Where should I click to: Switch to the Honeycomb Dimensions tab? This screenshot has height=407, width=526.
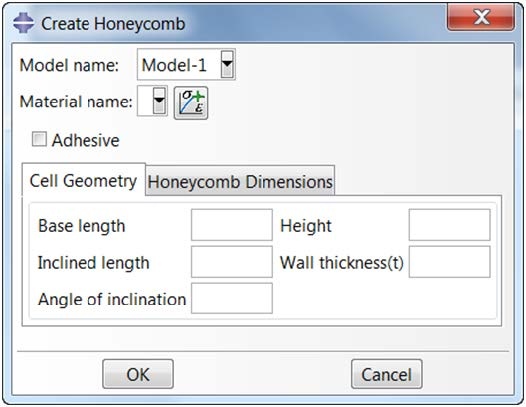pos(240,181)
